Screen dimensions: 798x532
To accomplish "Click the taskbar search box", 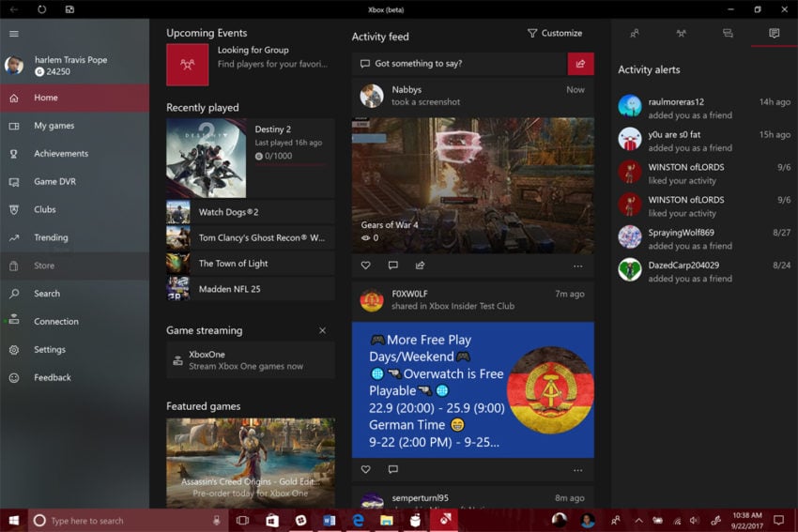I will tap(129, 521).
